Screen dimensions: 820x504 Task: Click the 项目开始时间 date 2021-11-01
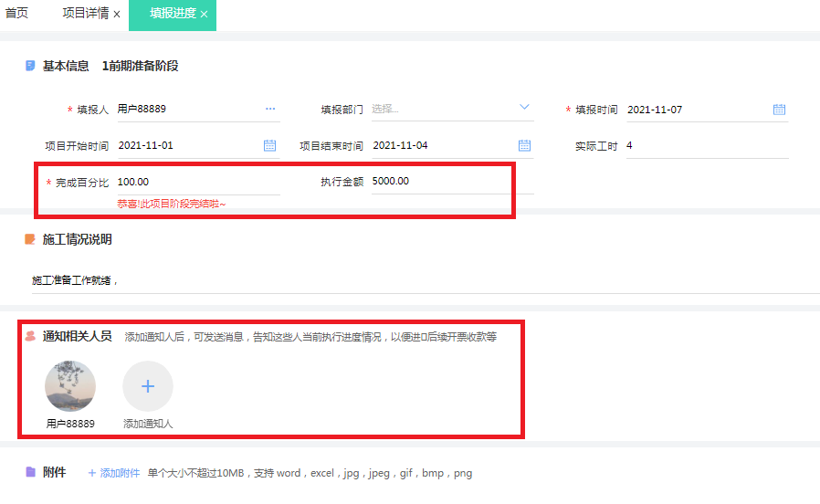click(x=145, y=145)
